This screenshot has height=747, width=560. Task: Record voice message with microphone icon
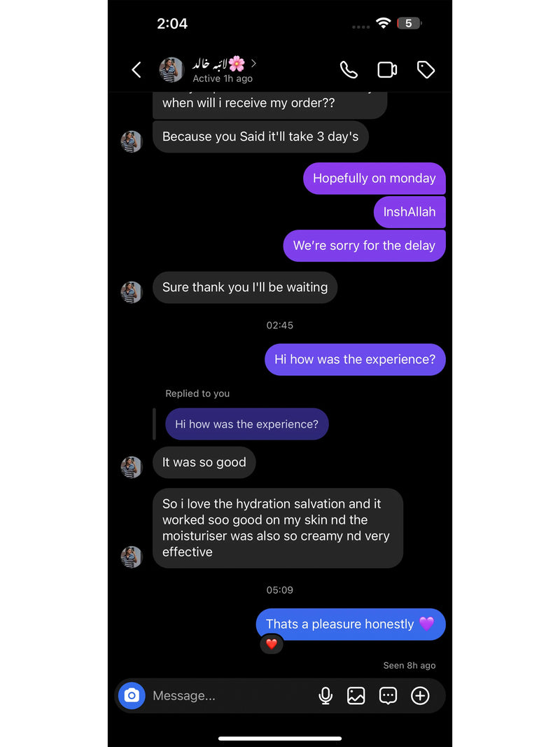point(325,696)
